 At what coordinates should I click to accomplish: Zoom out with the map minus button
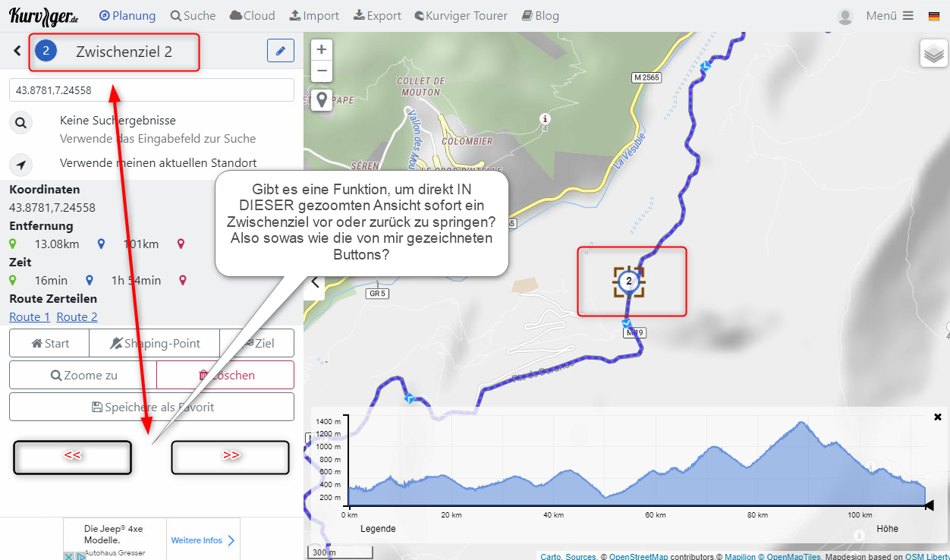point(322,71)
